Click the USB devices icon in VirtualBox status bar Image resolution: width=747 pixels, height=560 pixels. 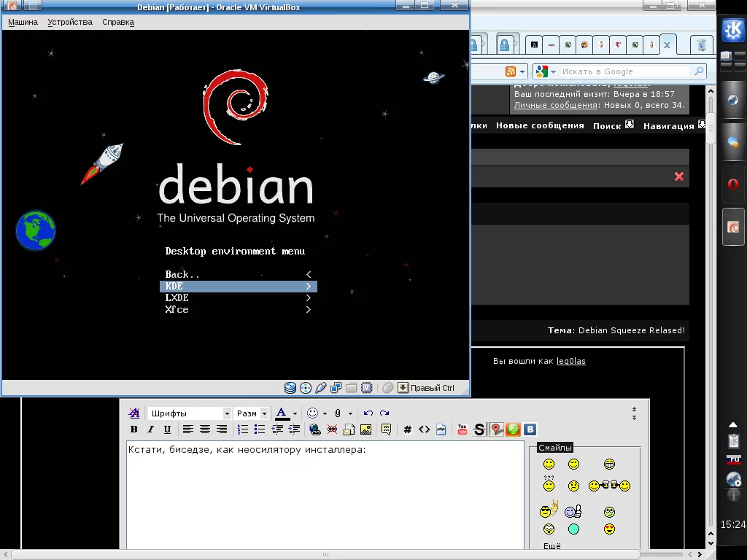coord(321,388)
